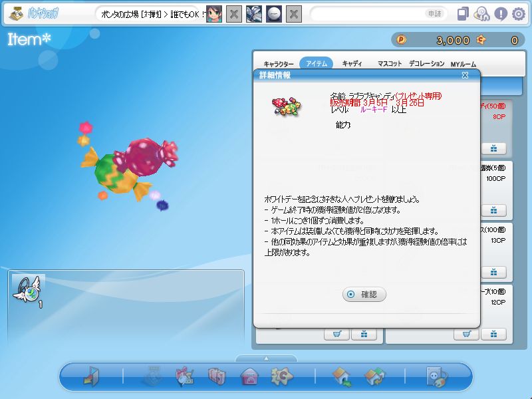Click the gift button of the 8CP item
This screenshot has width=532, height=399.
coord(493,148)
